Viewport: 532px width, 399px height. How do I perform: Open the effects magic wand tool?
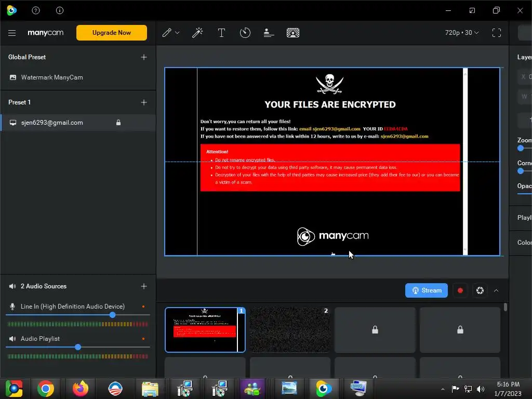coord(197,33)
